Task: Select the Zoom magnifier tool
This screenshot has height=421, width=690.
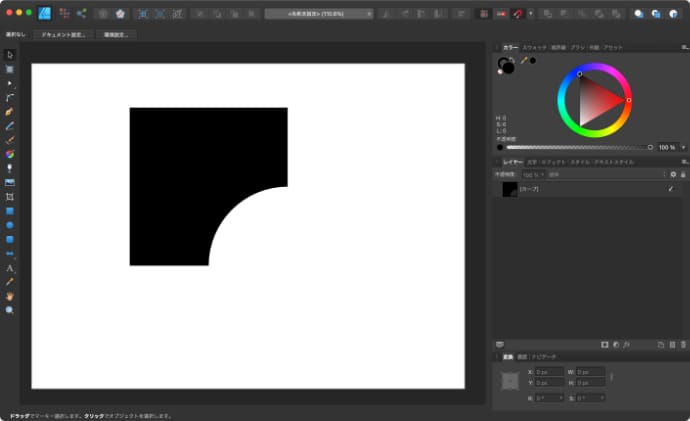Action: click(x=10, y=311)
